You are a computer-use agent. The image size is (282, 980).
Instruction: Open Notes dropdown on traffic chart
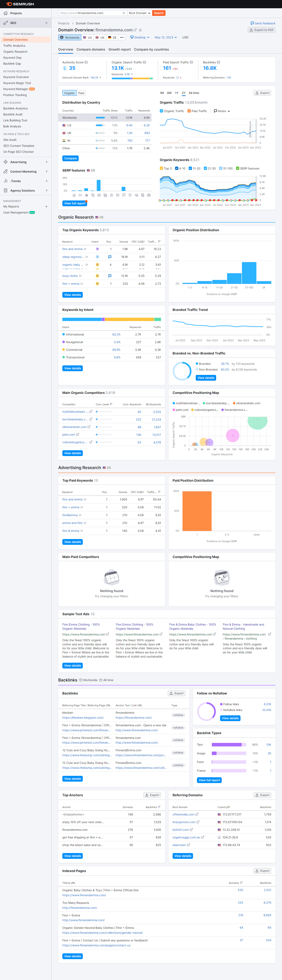[x=222, y=111]
